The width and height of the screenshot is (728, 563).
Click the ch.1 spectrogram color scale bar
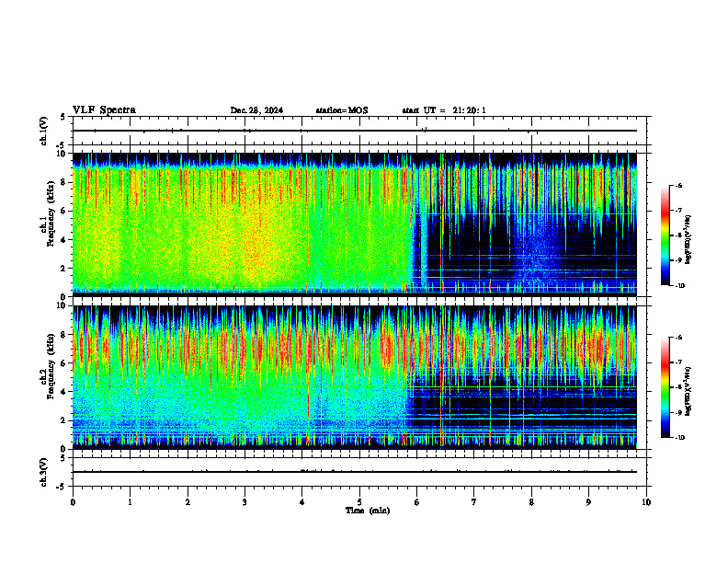pos(665,236)
